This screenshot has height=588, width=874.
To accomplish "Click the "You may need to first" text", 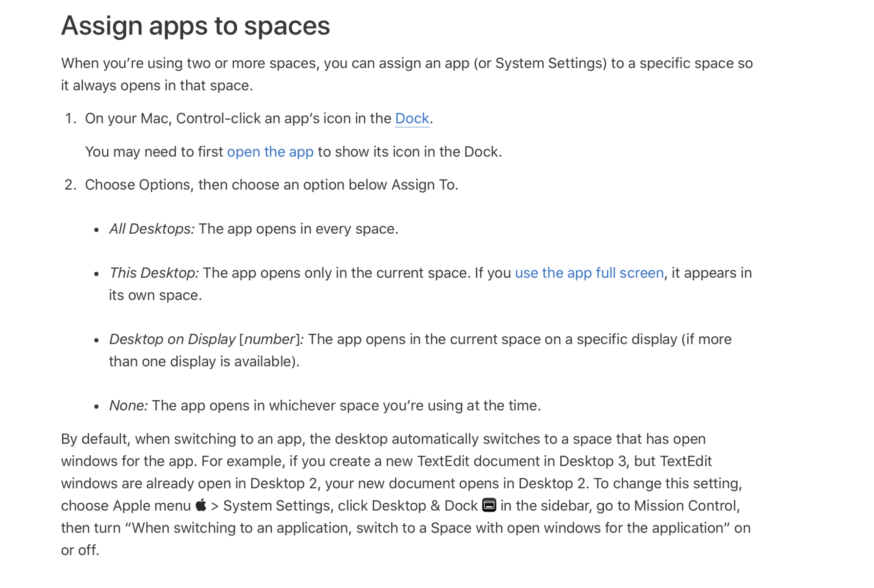I will tap(154, 152).
